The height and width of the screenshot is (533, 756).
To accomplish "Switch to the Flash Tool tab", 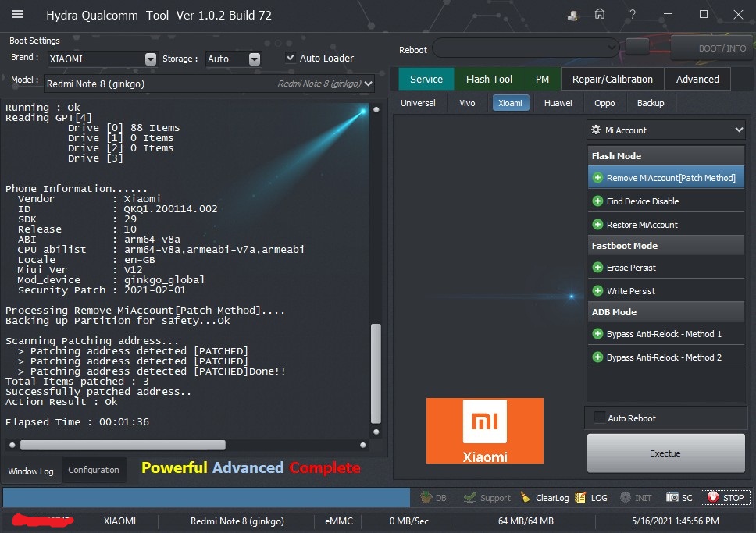I will point(489,79).
